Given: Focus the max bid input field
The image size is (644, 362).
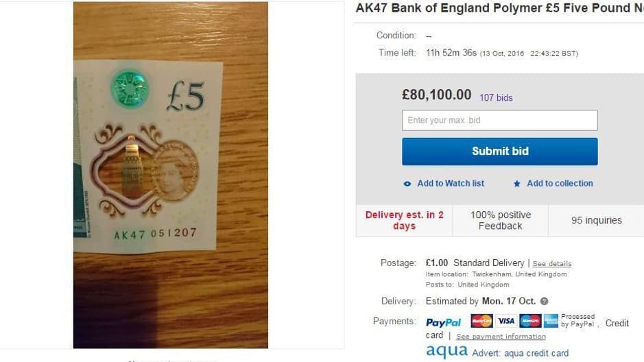Looking at the screenshot, I should point(499,121).
